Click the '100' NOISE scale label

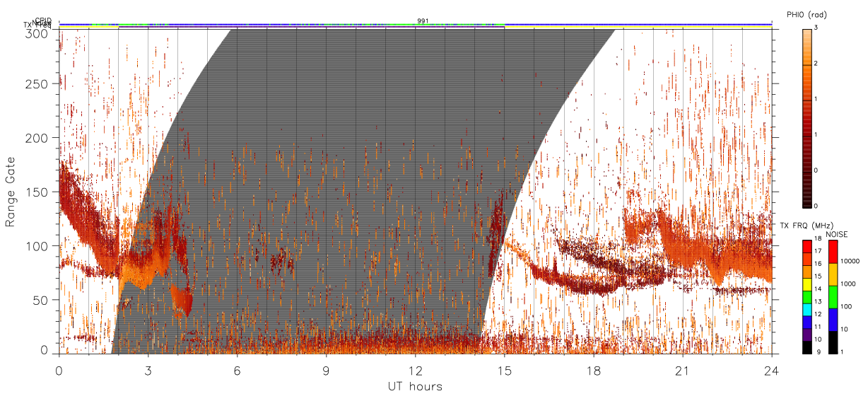pyautogui.click(x=847, y=306)
